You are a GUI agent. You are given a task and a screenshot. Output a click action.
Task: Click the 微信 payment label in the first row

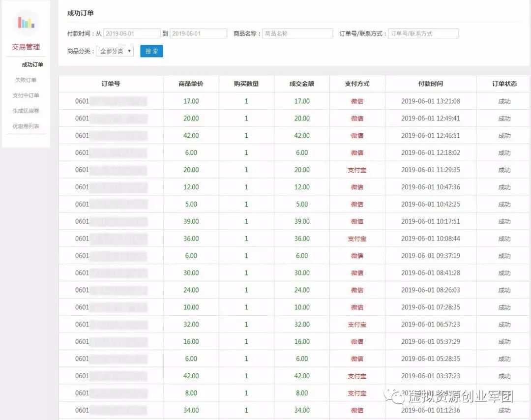click(357, 101)
